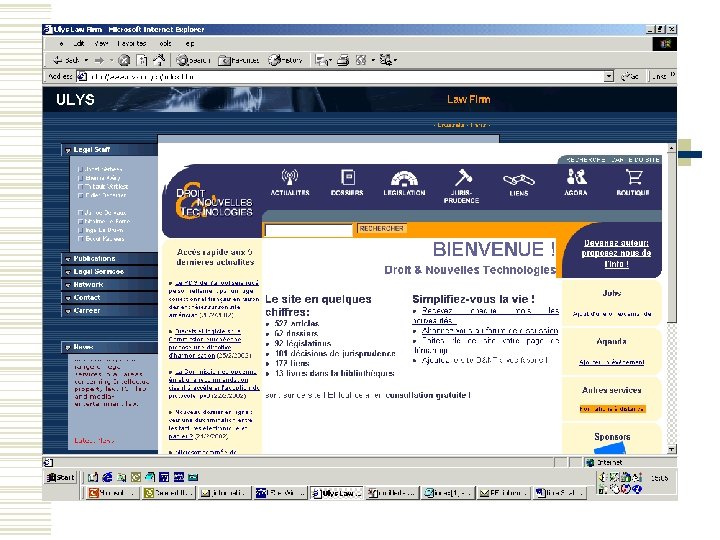This screenshot has width=720, height=540.
Task: Open Forward button history dropdown arrow
Action: click(110, 60)
